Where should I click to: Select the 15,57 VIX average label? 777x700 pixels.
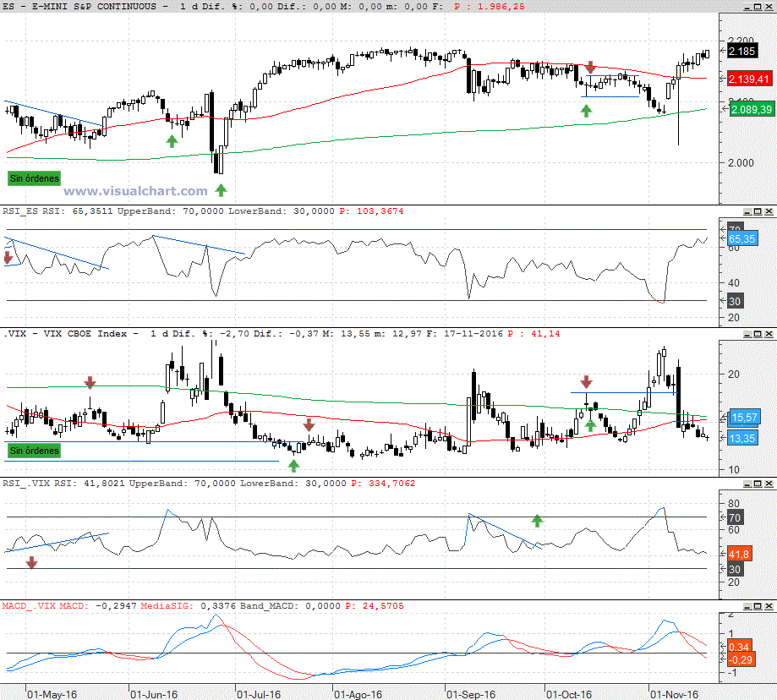point(744,418)
